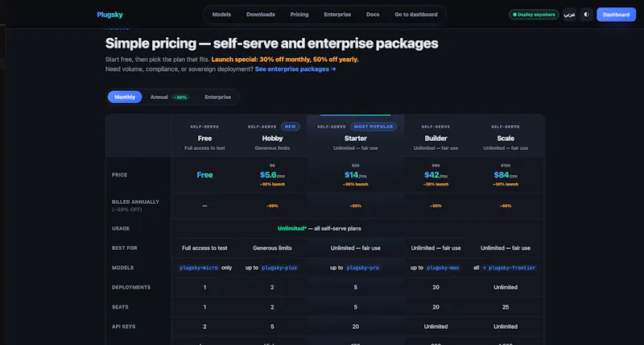The width and height of the screenshot is (644, 345).
Task: Follow the See enterprise packages link
Action: [295, 69]
